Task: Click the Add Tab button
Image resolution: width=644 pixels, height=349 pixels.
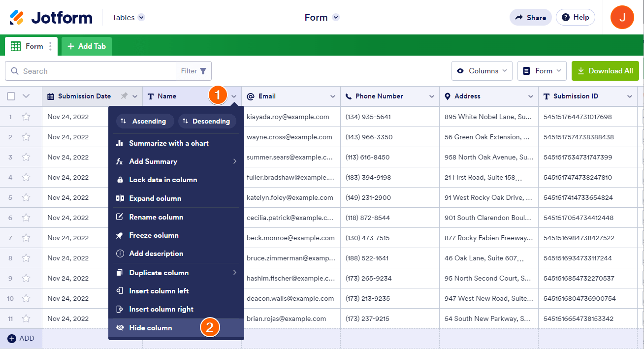Action: pyautogui.click(x=87, y=46)
